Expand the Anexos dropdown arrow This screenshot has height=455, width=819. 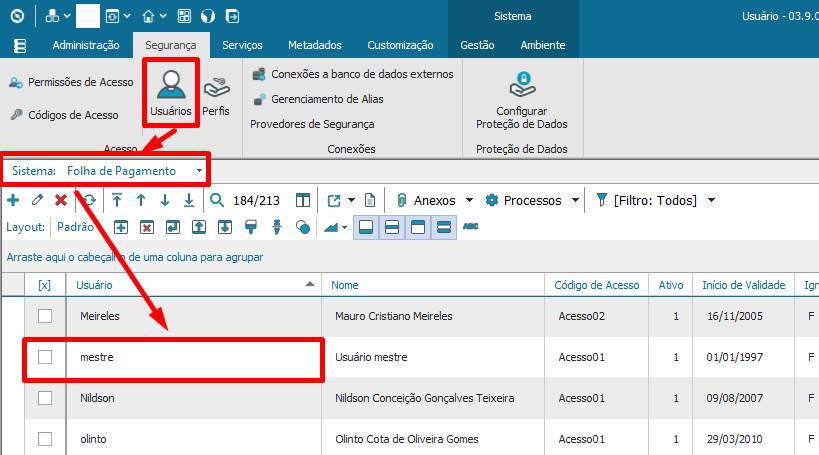pos(469,200)
